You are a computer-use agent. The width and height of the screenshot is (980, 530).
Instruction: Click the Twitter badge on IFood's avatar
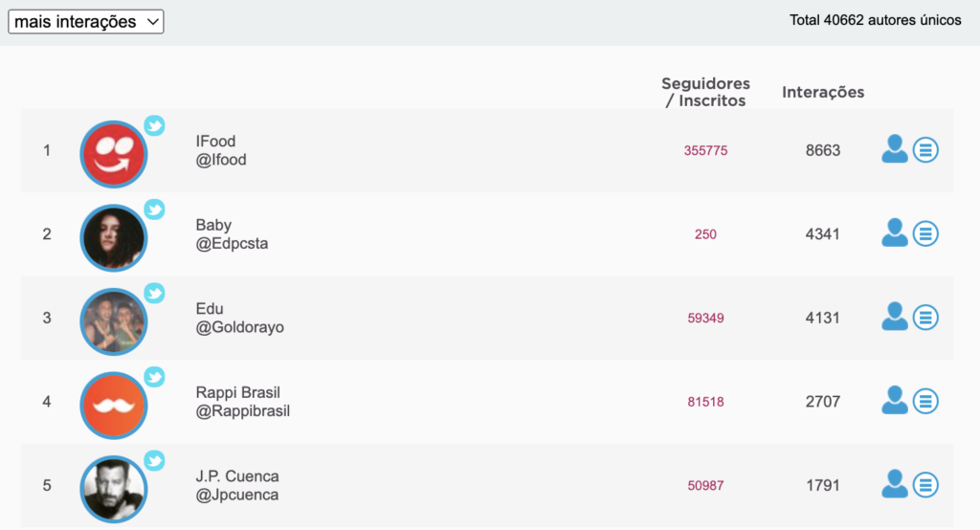[x=154, y=125]
